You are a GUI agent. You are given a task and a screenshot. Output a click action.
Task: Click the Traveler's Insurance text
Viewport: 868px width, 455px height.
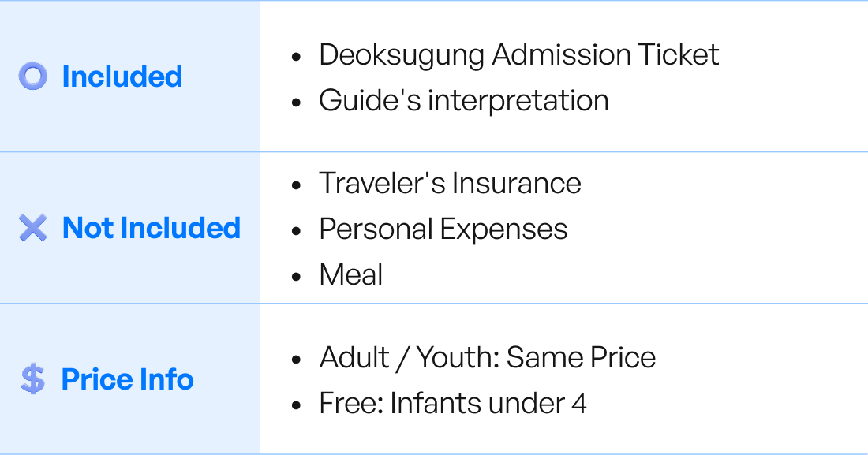[x=450, y=183]
